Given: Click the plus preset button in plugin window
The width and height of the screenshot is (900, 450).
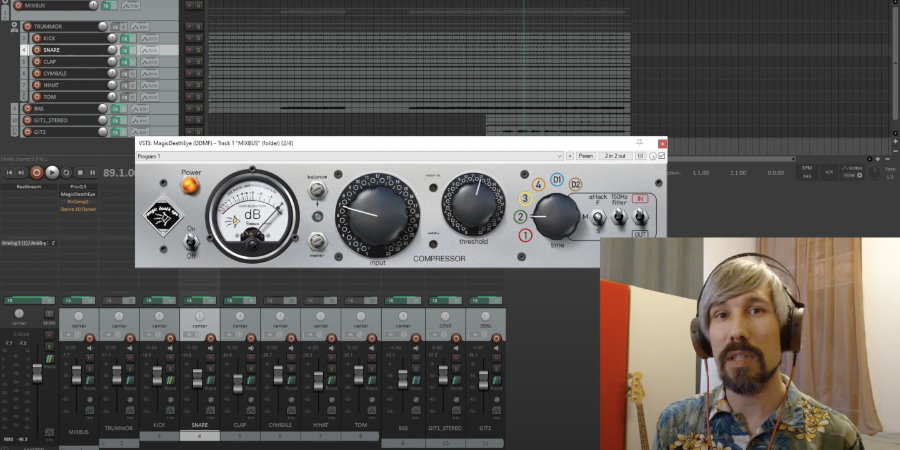Looking at the screenshot, I should 570,156.
